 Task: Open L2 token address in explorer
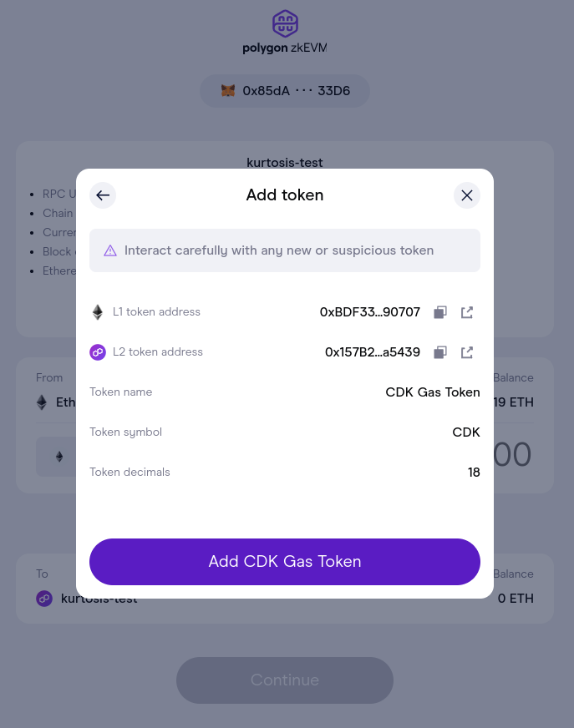[x=467, y=352]
